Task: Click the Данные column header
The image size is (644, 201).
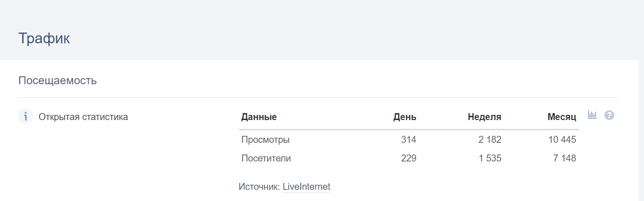Action: click(x=259, y=117)
